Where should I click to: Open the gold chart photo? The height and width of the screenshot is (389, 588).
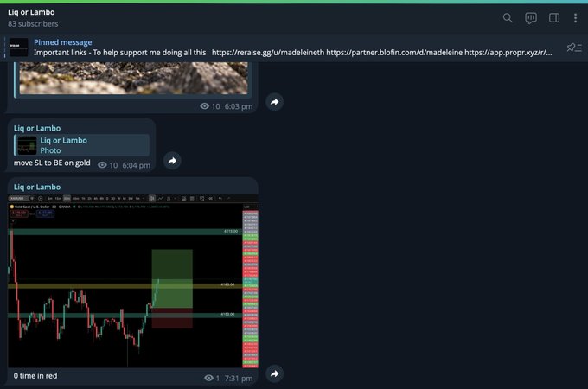[133, 281]
